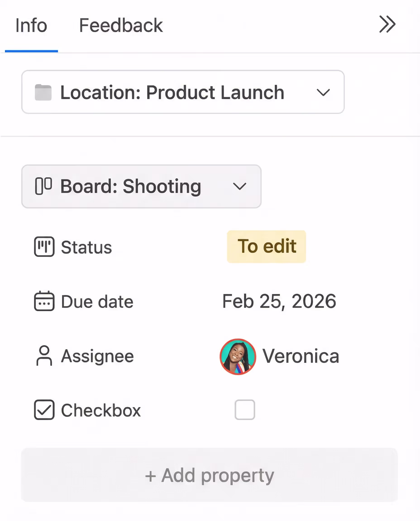The height and width of the screenshot is (521, 420).
Task: Click the folder icon beside Location
Action: click(43, 92)
